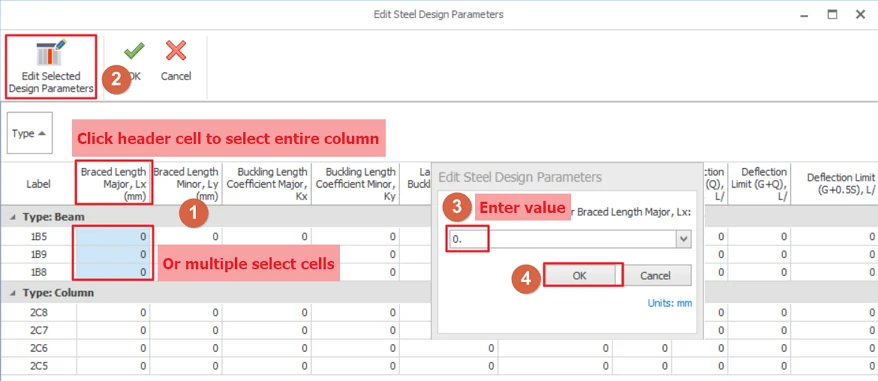Select row label 2C8

38,313
